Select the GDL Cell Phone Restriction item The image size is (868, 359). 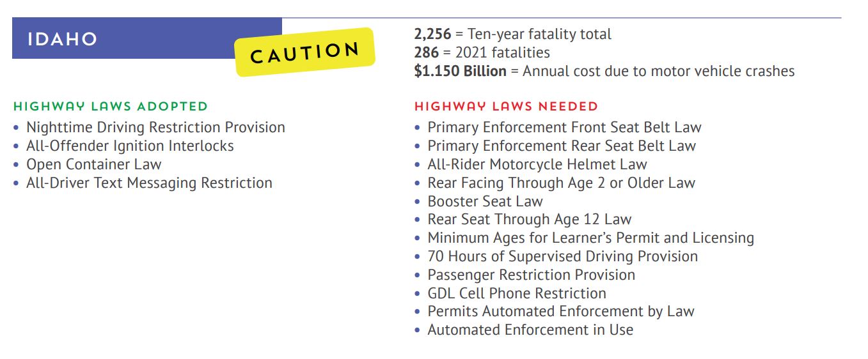tap(517, 294)
